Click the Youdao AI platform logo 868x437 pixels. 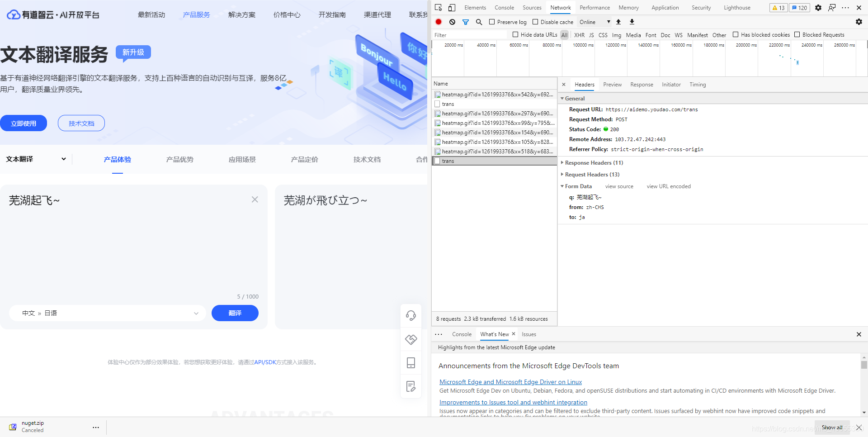click(53, 14)
